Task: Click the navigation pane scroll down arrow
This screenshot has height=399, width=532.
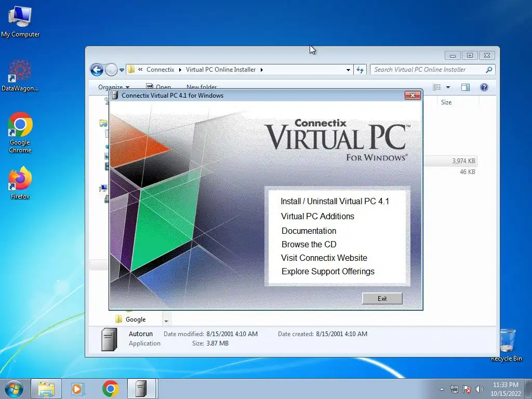Action: point(166,321)
